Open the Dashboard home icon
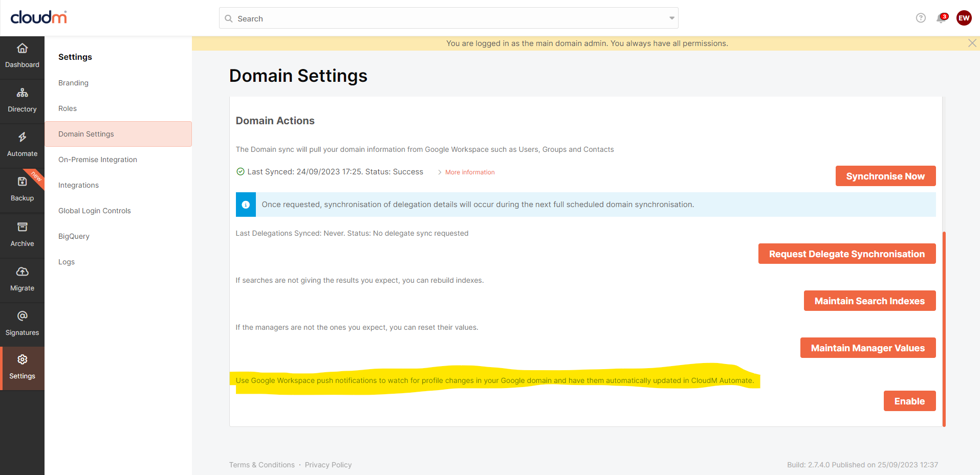Screen dimensions: 980x475 tap(22, 49)
